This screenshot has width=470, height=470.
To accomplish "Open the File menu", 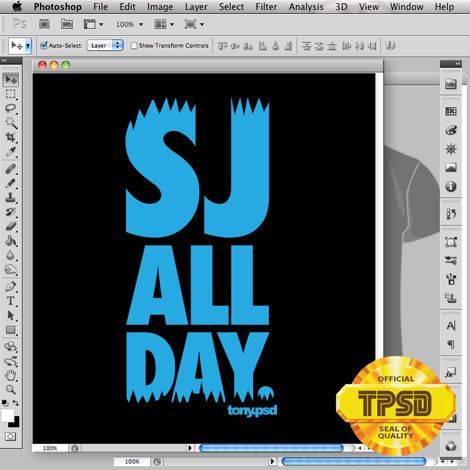I will click(100, 7).
